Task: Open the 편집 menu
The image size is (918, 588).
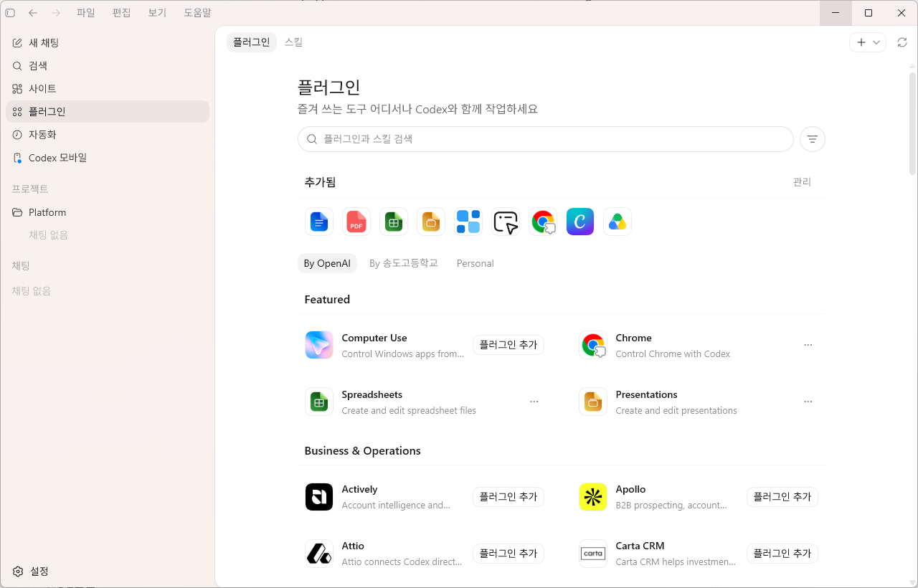Action: 122,13
